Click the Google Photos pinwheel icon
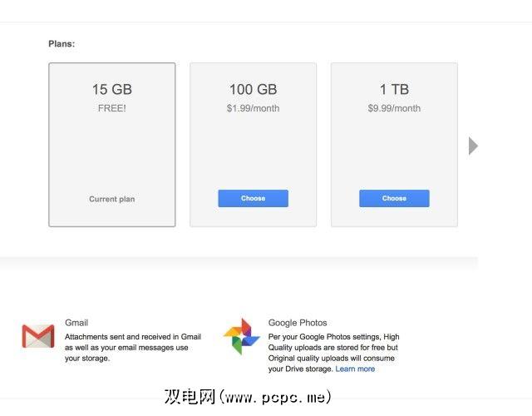Image resolution: width=532 pixels, height=416 pixels. click(242, 335)
